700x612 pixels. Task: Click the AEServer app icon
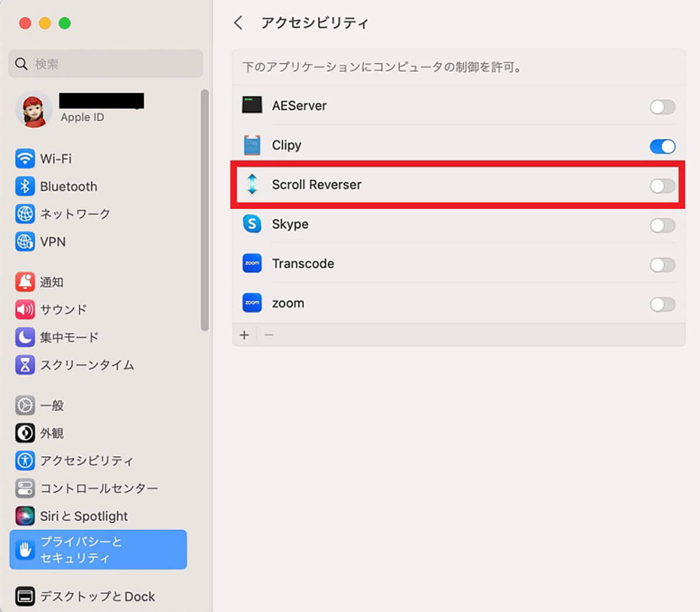click(x=252, y=105)
